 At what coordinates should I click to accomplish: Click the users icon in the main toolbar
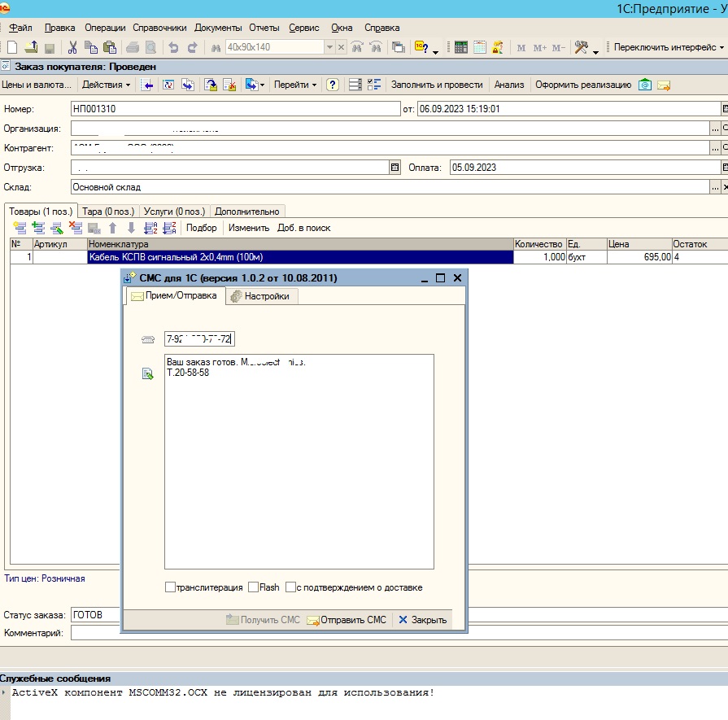click(498, 47)
